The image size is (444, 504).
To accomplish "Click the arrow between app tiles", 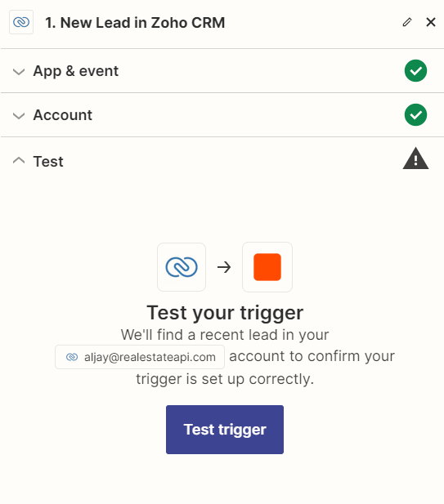I will [x=224, y=267].
